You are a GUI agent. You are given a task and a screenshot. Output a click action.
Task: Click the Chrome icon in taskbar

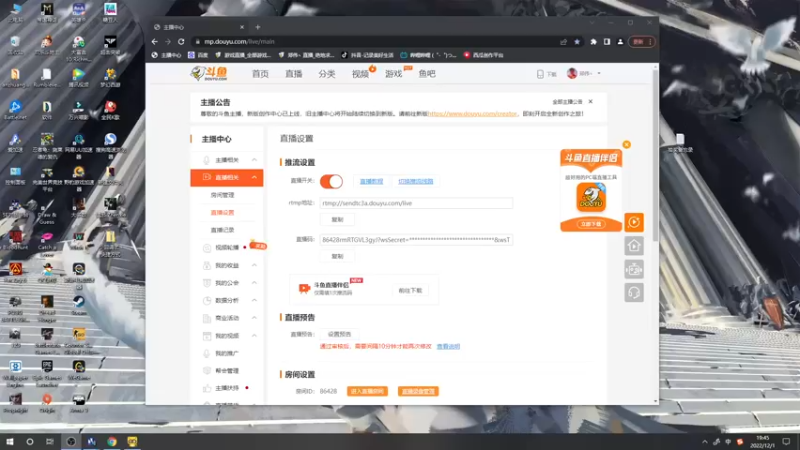(112, 441)
